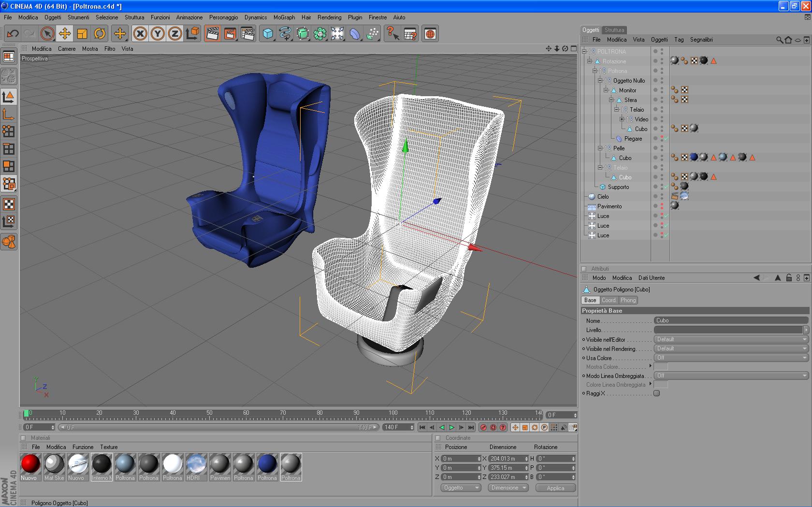Screen dimensions: 812x507
Task: Enable the Raggi X checkbox
Action: pyautogui.click(x=656, y=393)
